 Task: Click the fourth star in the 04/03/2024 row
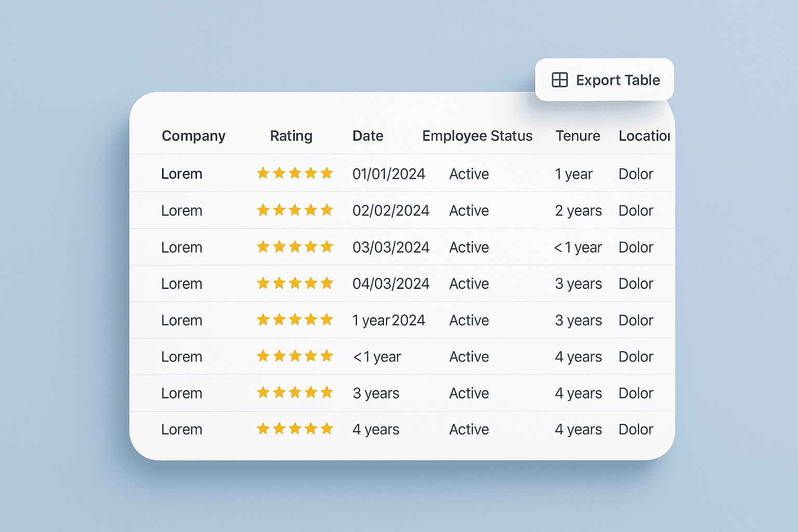click(x=312, y=284)
